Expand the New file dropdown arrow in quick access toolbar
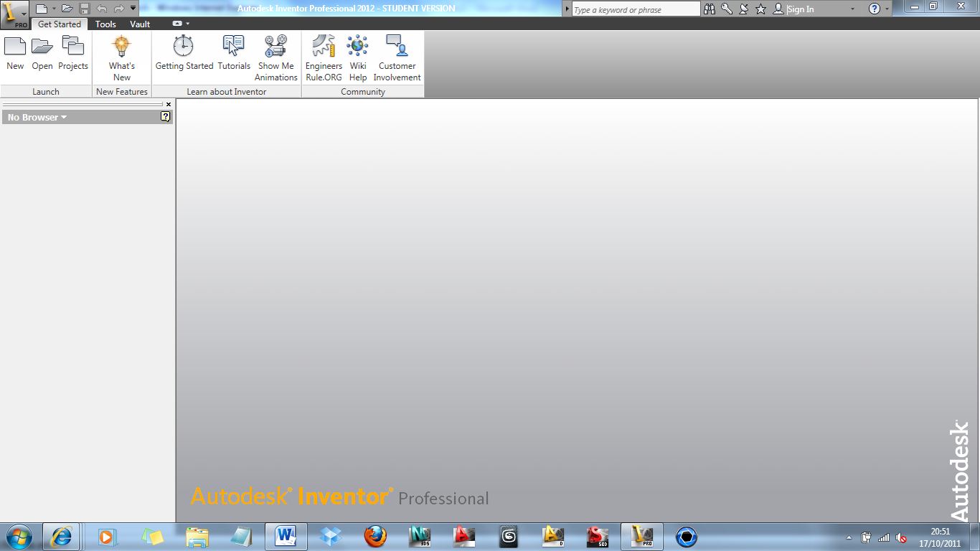Image resolution: width=980 pixels, height=551 pixels. 54,9
